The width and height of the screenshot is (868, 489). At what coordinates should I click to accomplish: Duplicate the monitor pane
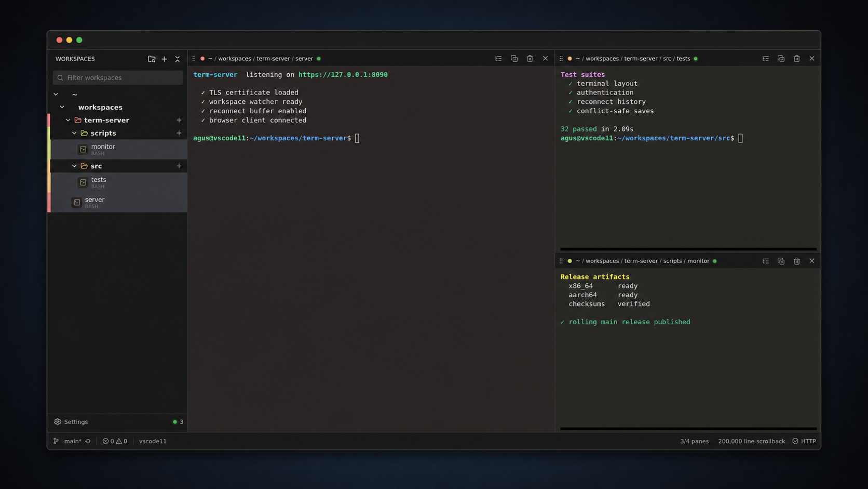781,261
